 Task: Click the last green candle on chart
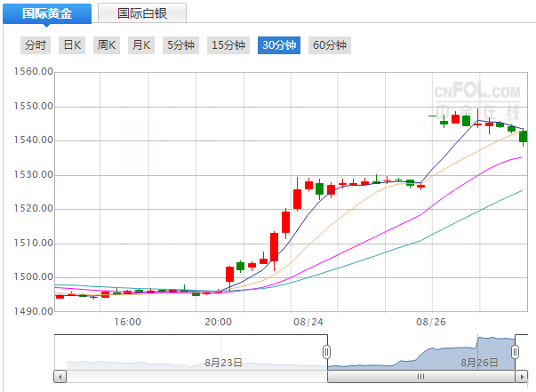pyautogui.click(x=524, y=136)
